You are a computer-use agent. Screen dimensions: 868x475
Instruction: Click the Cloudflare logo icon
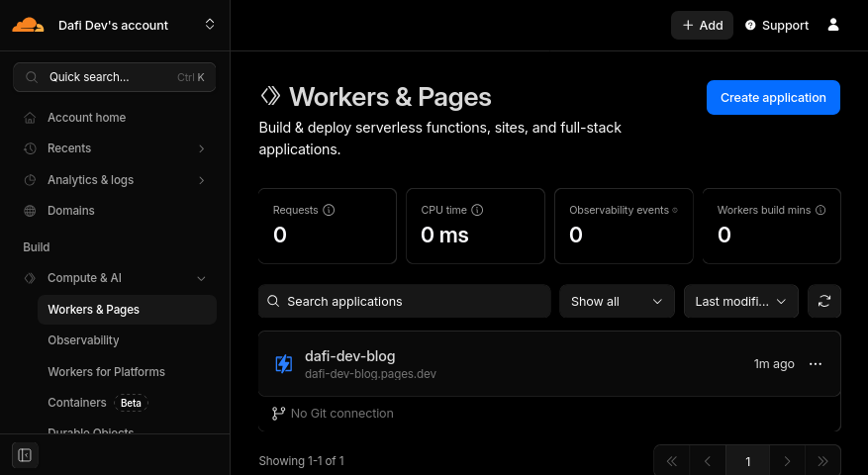pyautogui.click(x=28, y=25)
